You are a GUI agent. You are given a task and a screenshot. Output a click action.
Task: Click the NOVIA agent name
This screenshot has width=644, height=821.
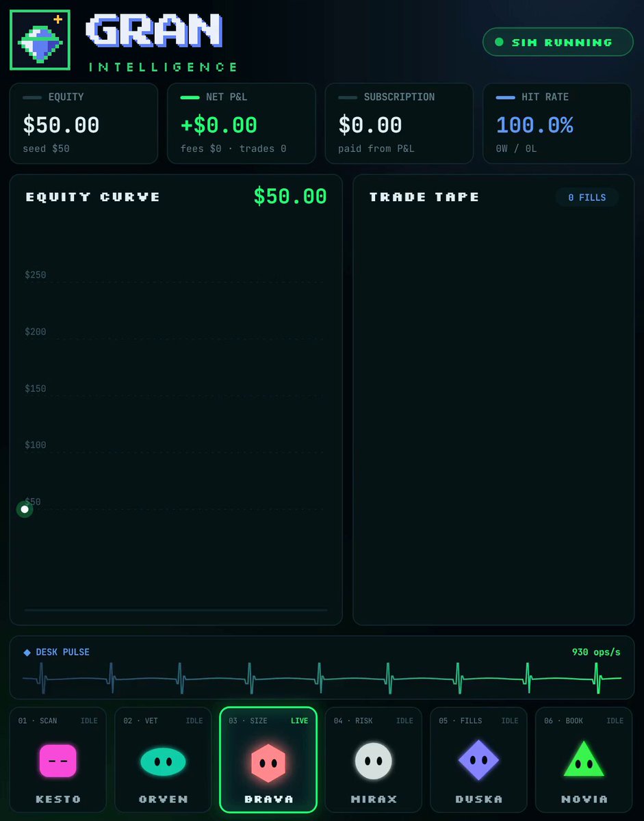[584, 799]
